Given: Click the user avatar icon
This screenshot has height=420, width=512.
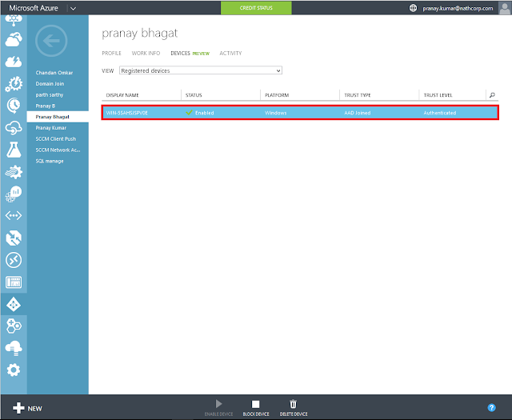Looking at the screenshot, I should tap(505, 8).
